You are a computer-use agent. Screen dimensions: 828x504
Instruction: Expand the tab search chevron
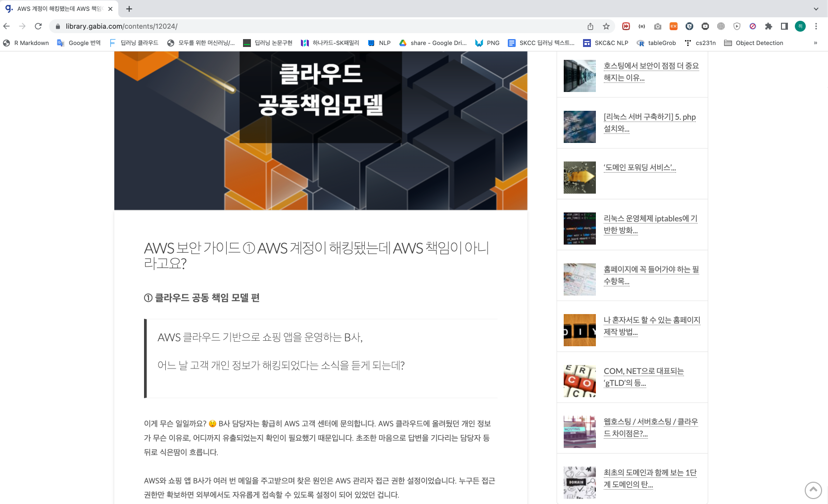coord(816,9)
